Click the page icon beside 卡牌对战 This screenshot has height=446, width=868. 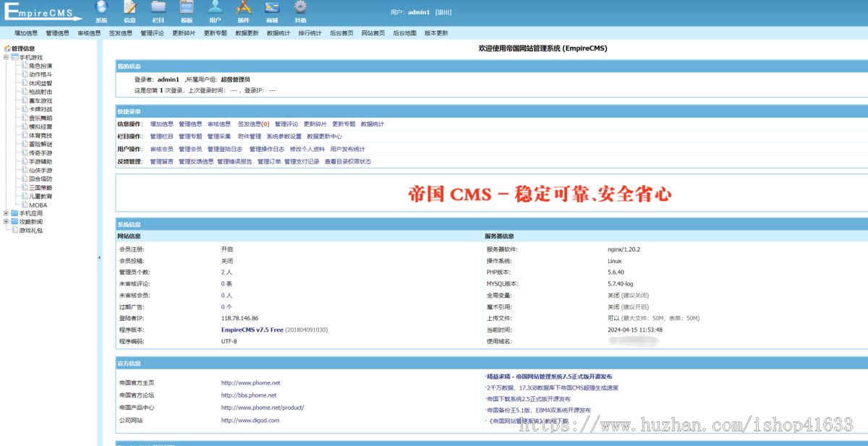click(25, 109)
